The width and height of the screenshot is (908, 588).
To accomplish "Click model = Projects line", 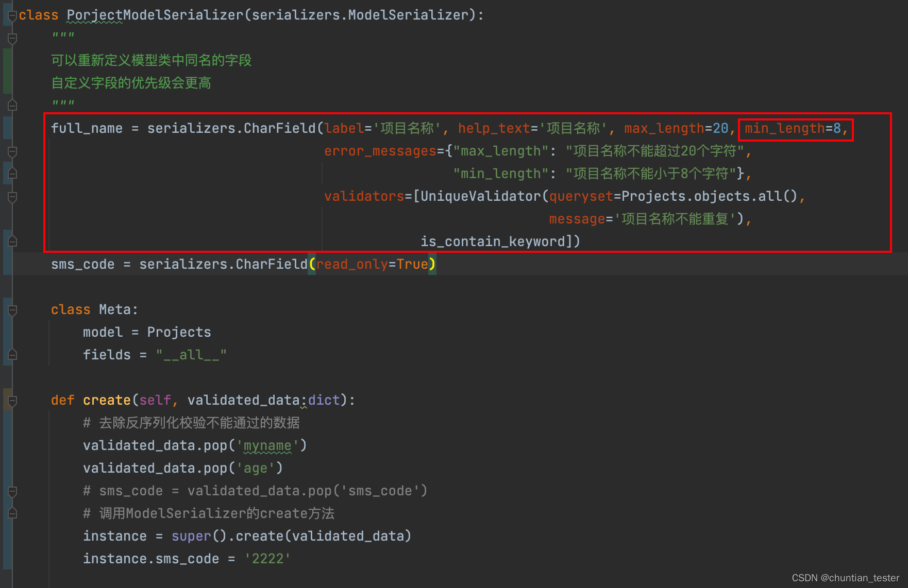I will pos(147,332).
